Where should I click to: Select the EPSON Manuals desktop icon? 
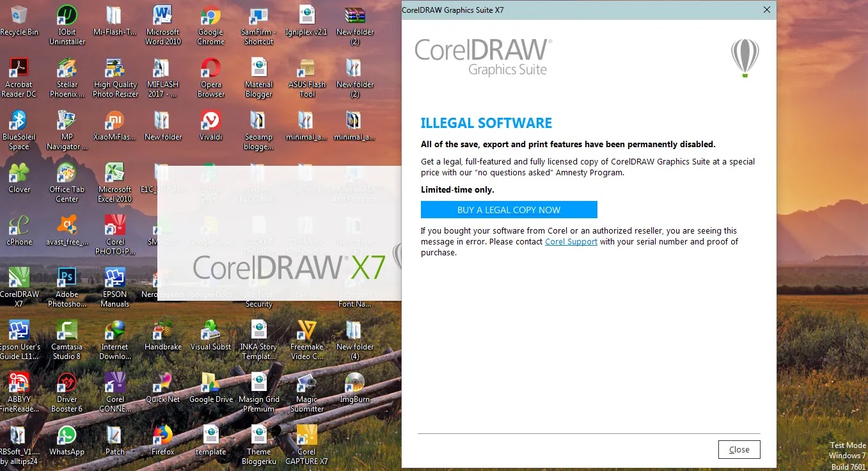point(114,287)
